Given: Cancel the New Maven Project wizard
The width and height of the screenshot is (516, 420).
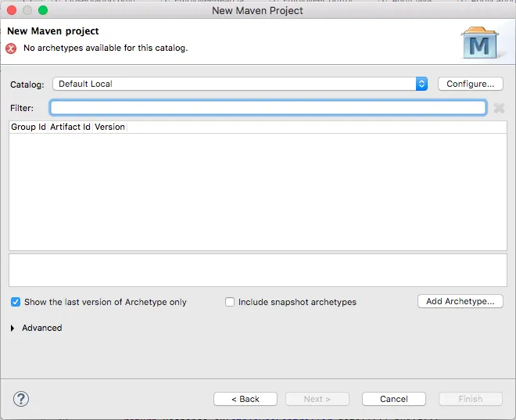Looking at the screenshot, I should click(393, 399).
